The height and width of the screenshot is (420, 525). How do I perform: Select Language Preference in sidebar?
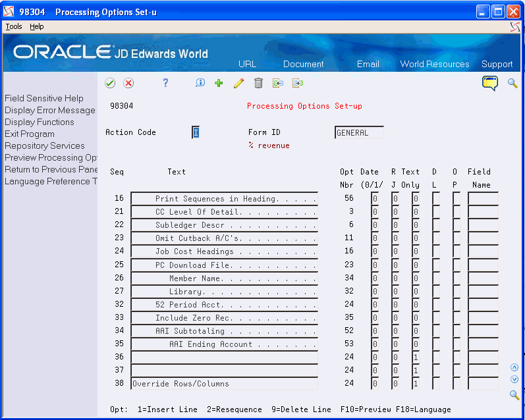tap(51, 182)
